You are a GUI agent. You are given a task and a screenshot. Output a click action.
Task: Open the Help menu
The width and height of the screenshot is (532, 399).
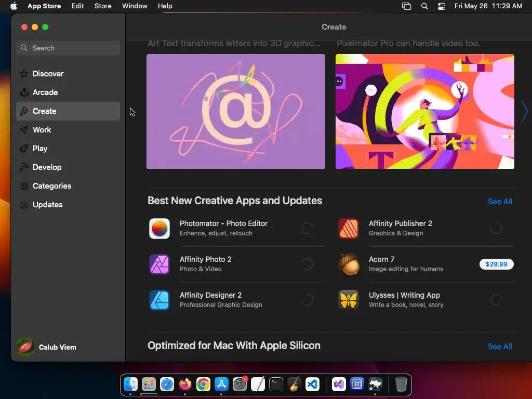coord(165,6)
